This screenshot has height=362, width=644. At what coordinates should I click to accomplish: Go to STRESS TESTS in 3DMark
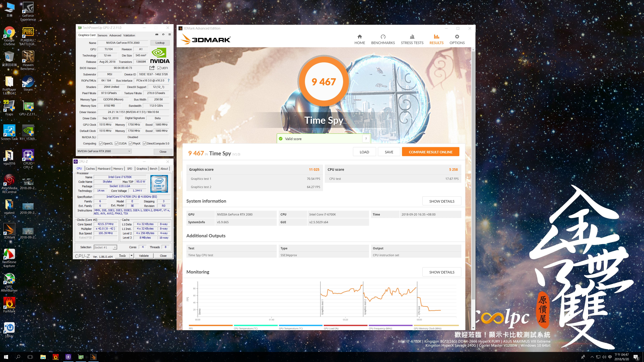[x=412, y=40]
